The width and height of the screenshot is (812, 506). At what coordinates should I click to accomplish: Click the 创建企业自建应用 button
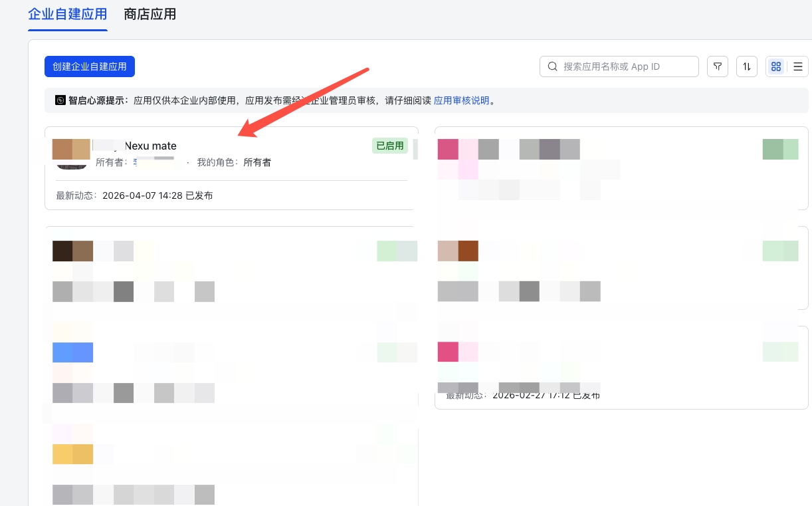[90, 66]
